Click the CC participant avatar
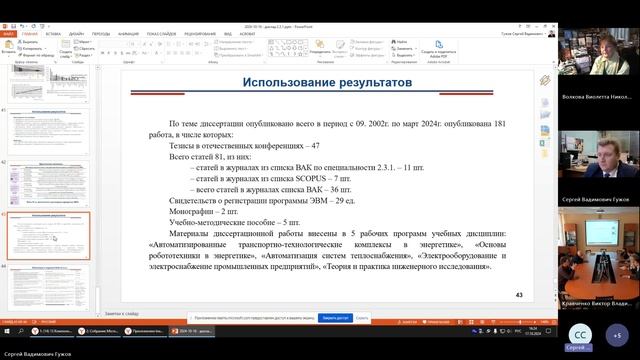This screenshot has width=640, height=360. click(580, 335)
